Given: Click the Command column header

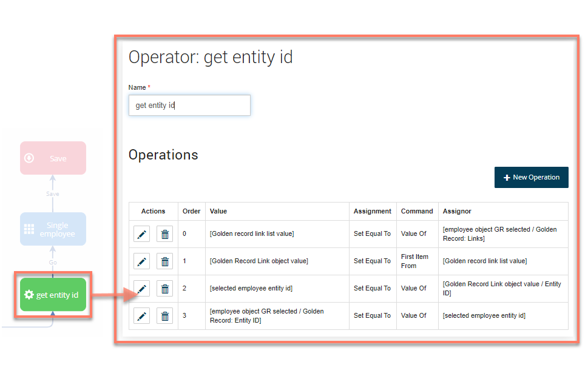Looking at the screenshot, I should coord(417,212).
